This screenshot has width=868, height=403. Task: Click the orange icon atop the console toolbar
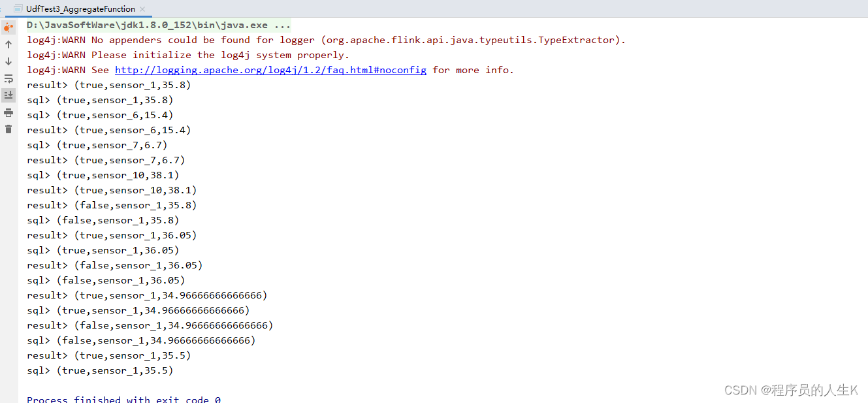(8, 27)
